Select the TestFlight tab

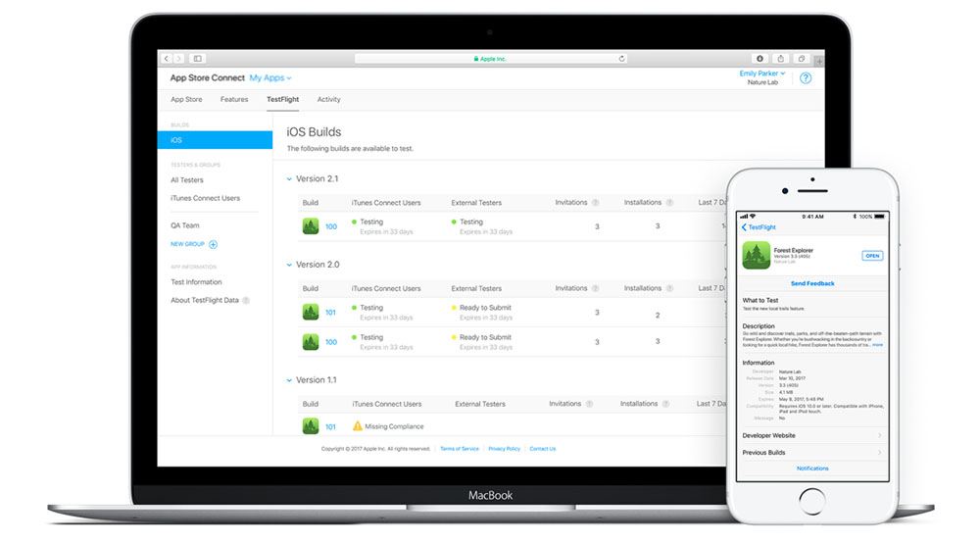point(282,99)
